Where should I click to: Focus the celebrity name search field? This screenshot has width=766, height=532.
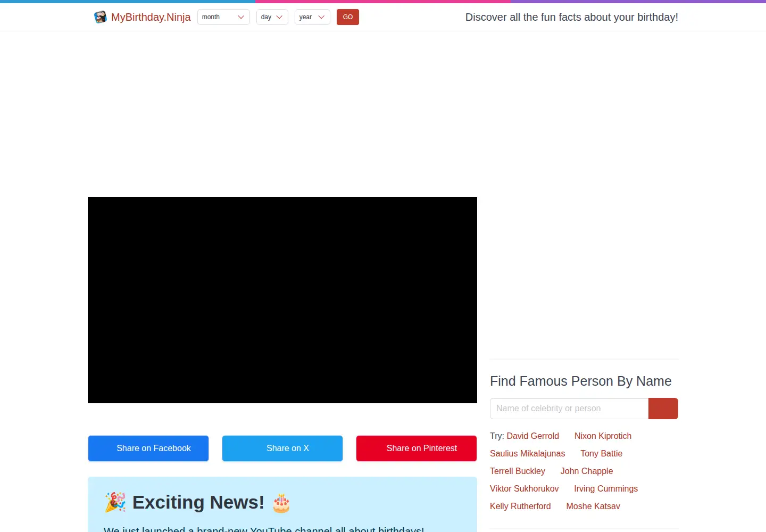tap(569, 409)
